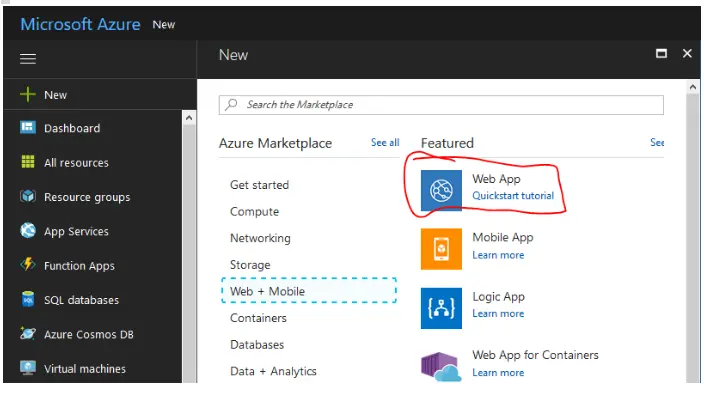Open the hamburger menu icon

click(x=28, y=58)
